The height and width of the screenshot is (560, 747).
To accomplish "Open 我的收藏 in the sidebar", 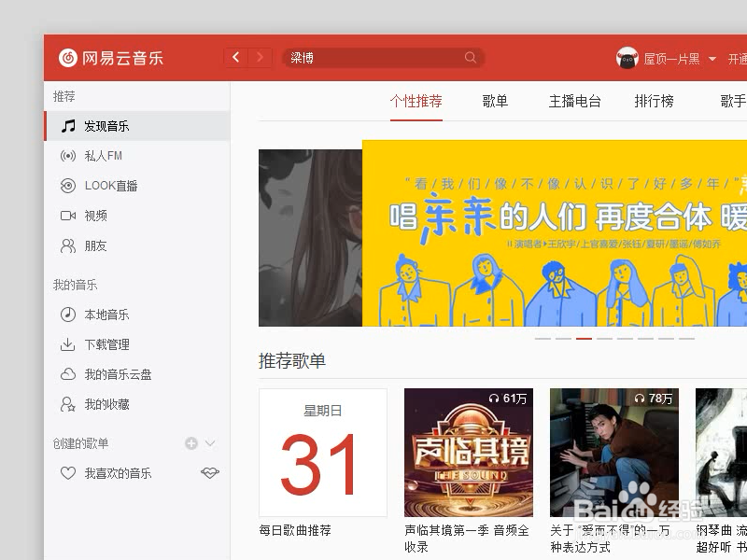I will point(137,404).
